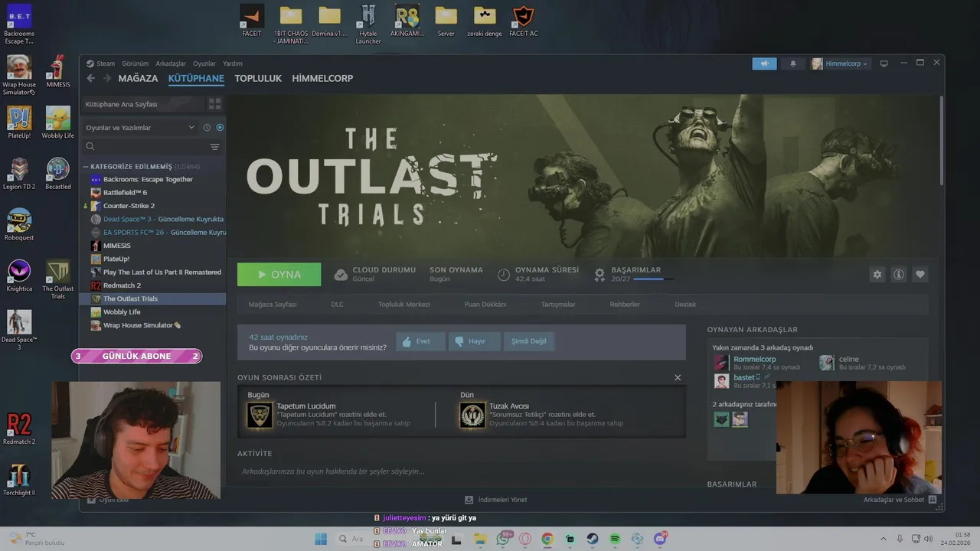Open Arkadaşlar ve Sohbet
Viewport: 980px width, 551px height.
pyautogui.click(x=900, y=500)
